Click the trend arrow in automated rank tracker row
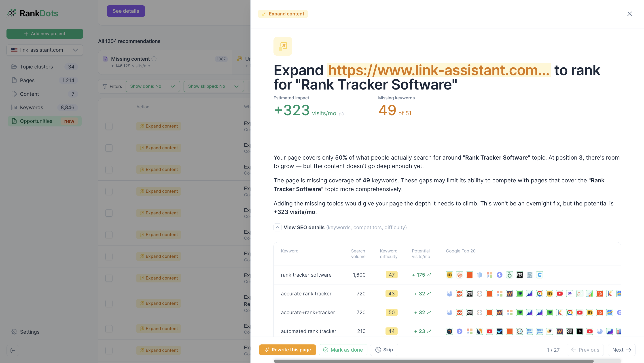This screenshot has width=644, height=363. [x=429, y=331]
